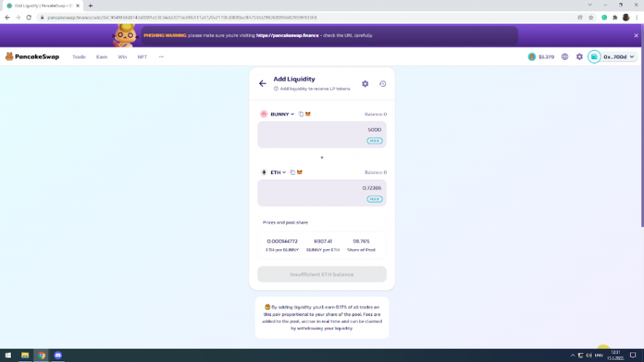The image size is (644, 362).
Task: Open the Trade menu
Action: [x=79, y=57]
